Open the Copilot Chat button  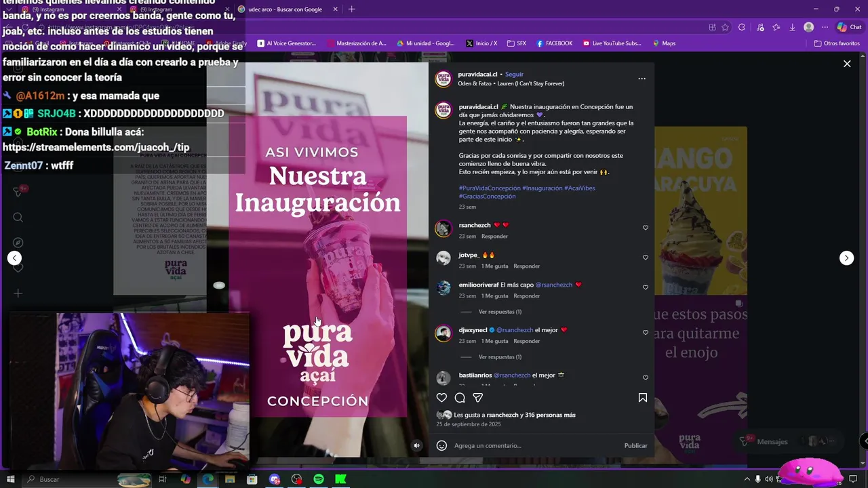[849, 27]
